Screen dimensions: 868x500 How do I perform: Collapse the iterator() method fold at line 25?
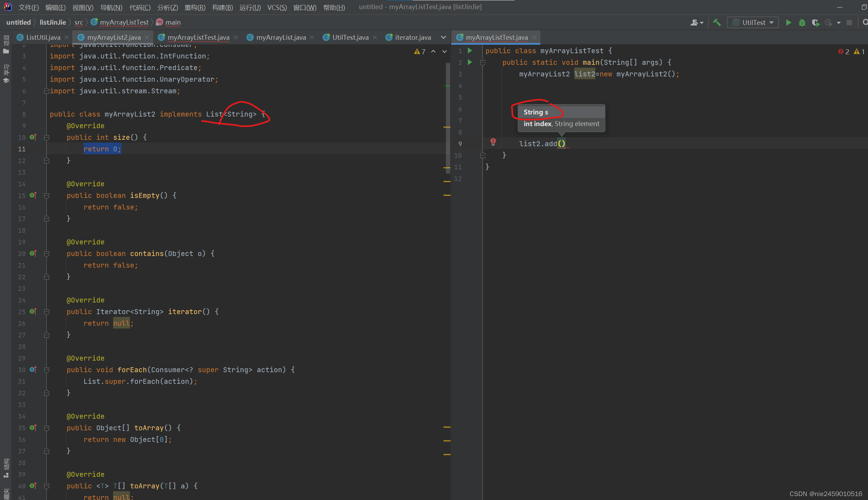click(x=46, y=312)
